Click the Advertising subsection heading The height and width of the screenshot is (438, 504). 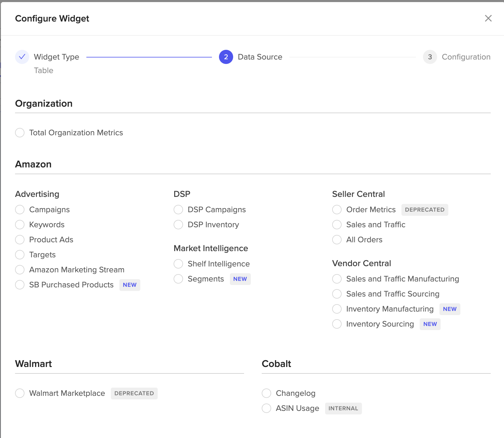click(37, 194)
